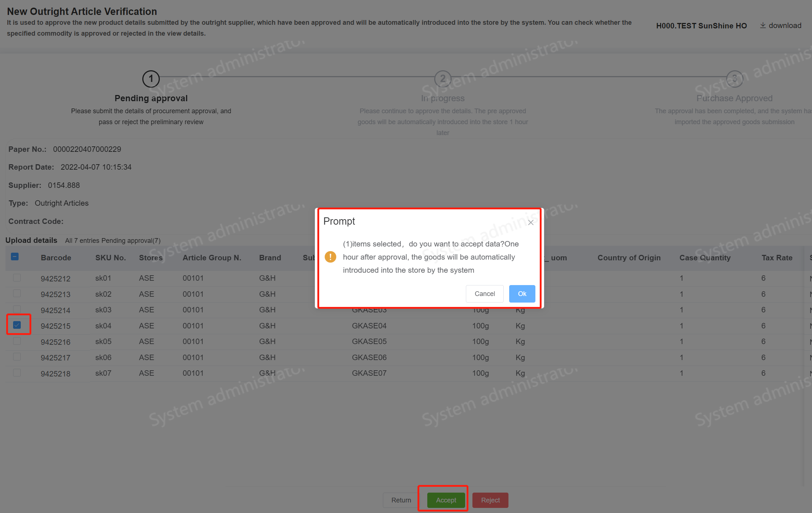The height and width of the screenshot is (513, 812).
Task: Cancel the accept data prompt
Action: [484, 294]
